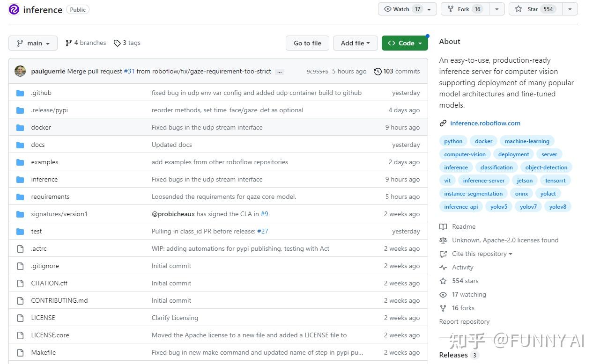Open the star lists dropdown arrow

point(570,9)
